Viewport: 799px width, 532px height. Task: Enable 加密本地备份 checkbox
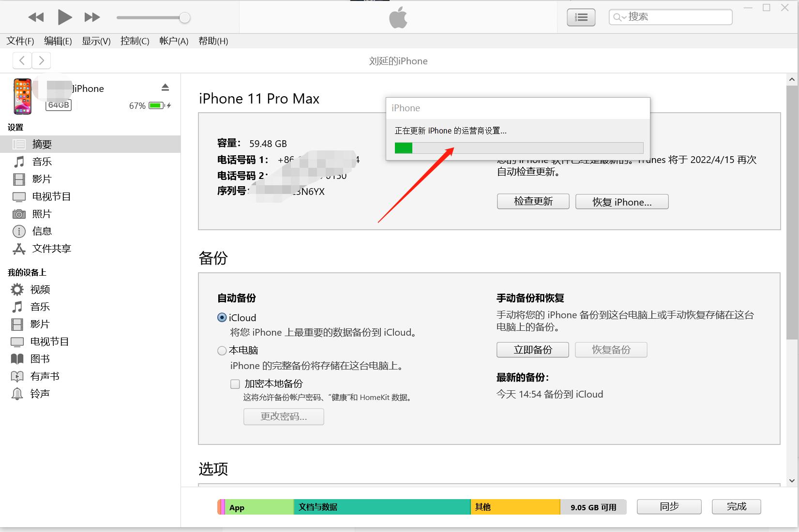click(x=235, y=384)
